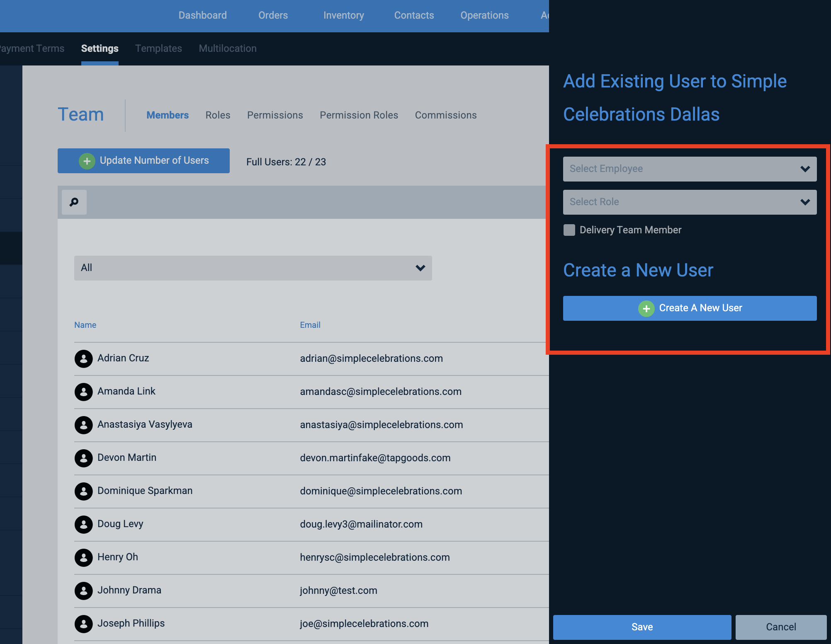The width and height of the screenshot is (831, 644).
Task: Click the Create A New User button
Action: coord(690,308)
